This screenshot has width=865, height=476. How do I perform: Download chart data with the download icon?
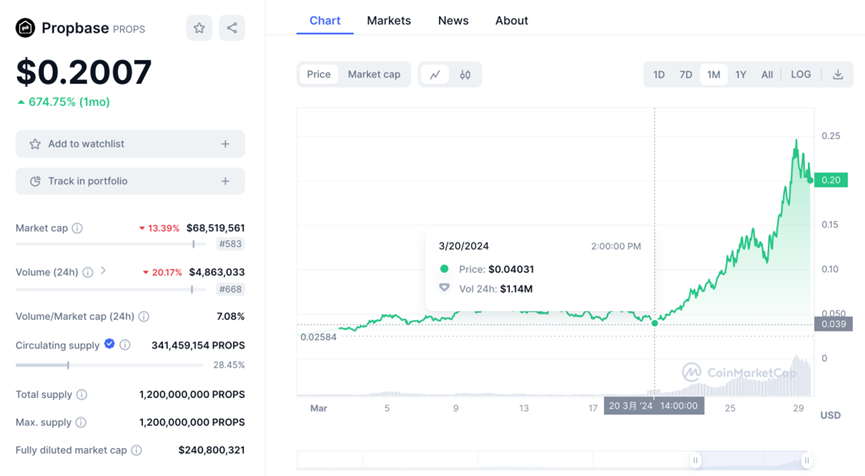(837, 74)
